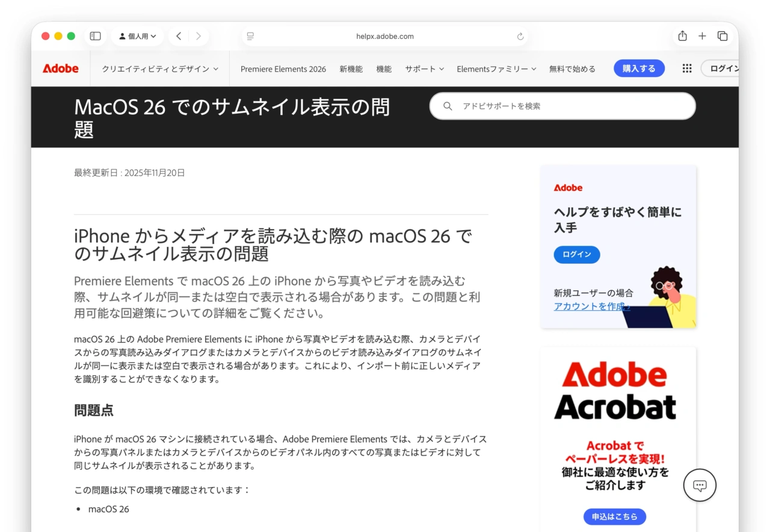Viewport: 770px width, 532px height.
Task: Click the page settings icon in the address bar
Action: pyautogui.click(x=250, y=36)
